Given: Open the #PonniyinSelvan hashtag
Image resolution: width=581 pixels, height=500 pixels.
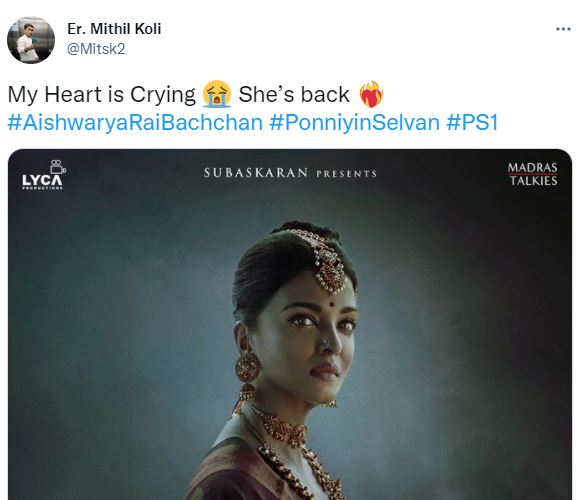Looking at the screenshot, I should pyautogui.click(x=354, y=122).
